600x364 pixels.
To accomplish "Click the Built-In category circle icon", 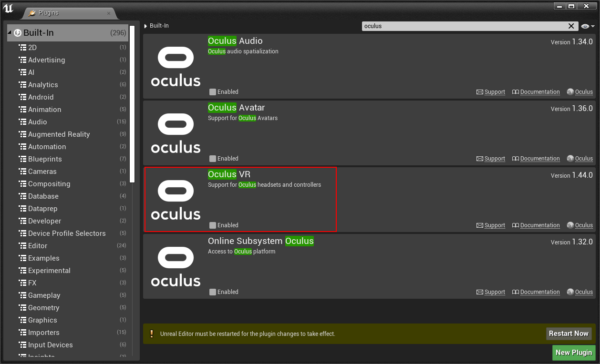I will pyautogui.click(x=18, y=33).
